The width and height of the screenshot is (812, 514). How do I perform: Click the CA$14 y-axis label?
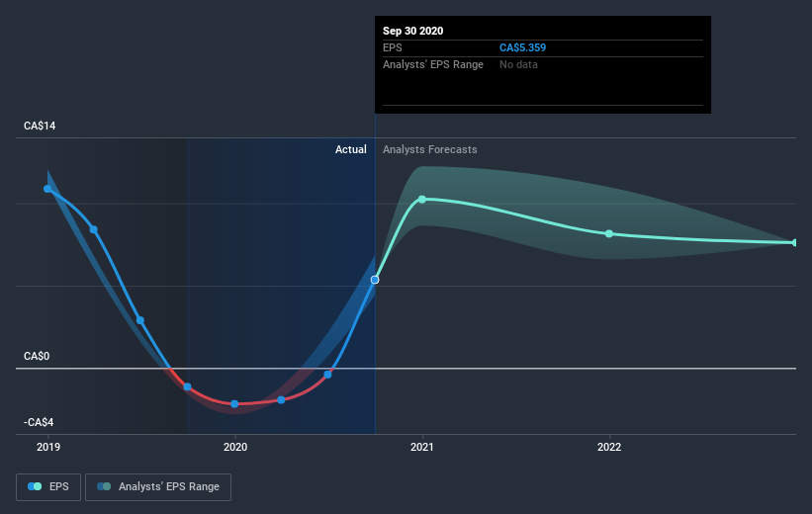point(40,126)
